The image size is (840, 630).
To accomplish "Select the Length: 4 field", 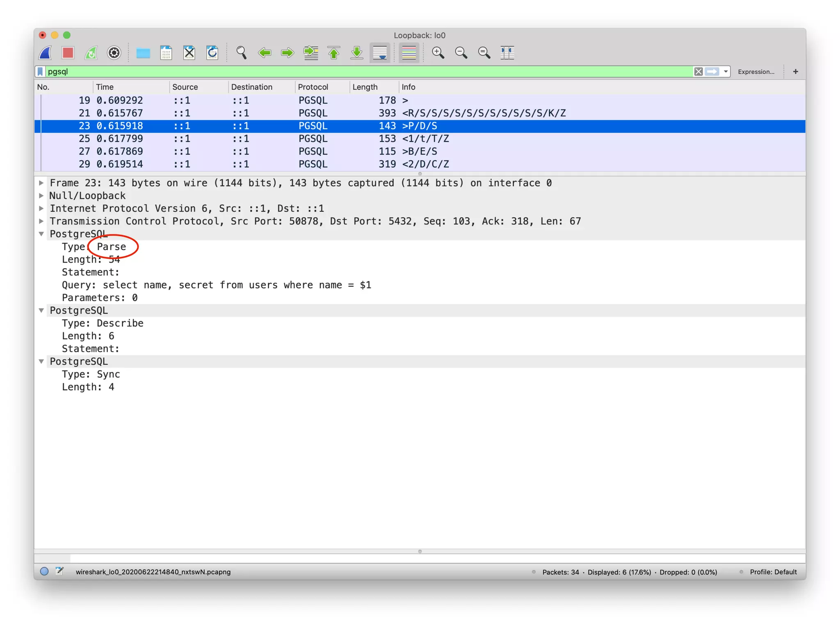I will point(88,387).
